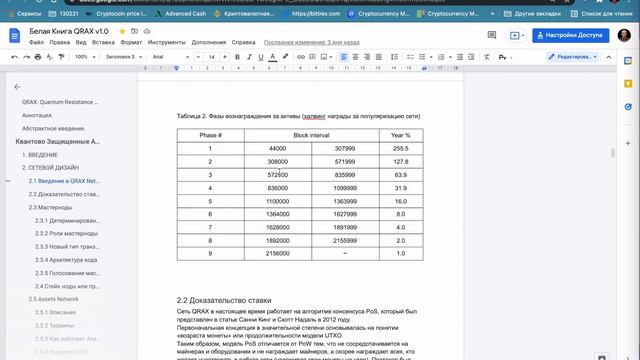This screenshot has width=640, height=360.
Task: Open the Google account avatar
Action: pos(624,36)
